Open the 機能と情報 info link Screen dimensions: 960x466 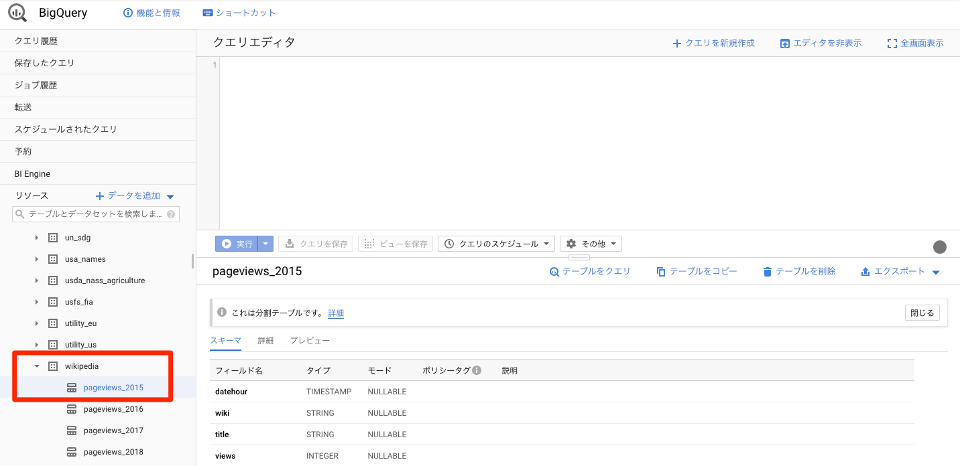point(152,13)
